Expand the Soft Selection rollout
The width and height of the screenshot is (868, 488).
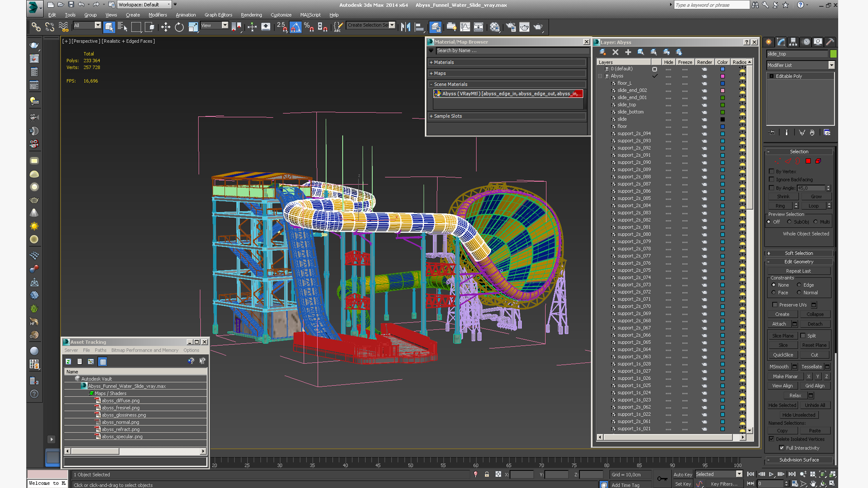(798, 253)
